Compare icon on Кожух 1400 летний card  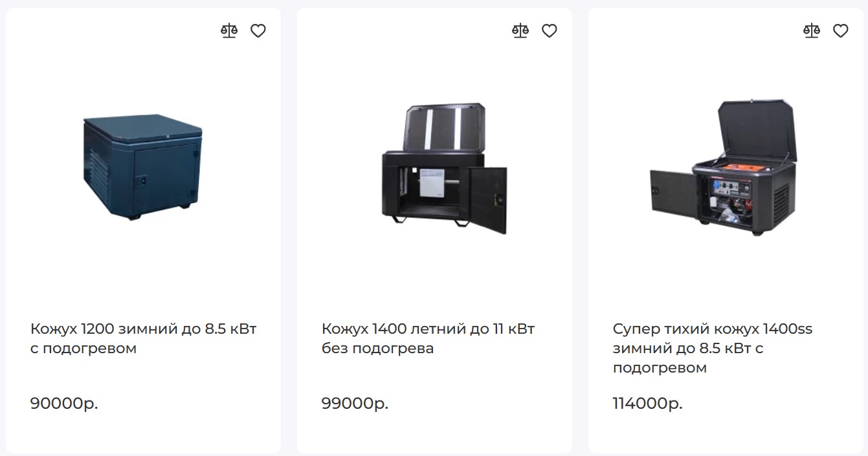[x=520, y=30]
